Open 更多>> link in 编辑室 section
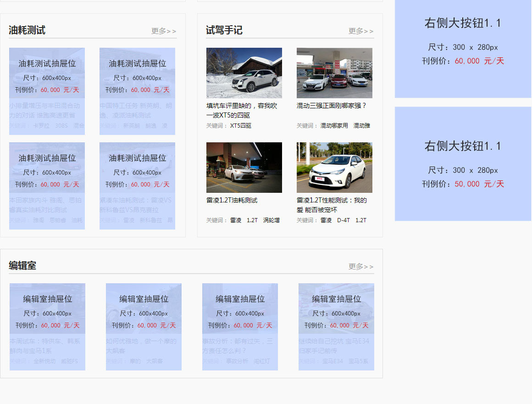 [360, 267]
